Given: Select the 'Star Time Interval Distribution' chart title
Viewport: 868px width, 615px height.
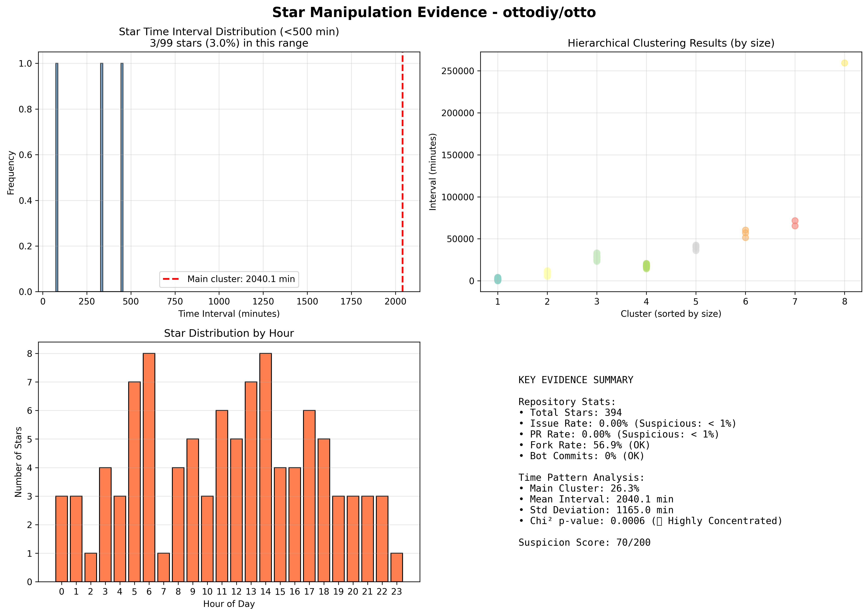Looking at the screenshot, I should [229, 32].
